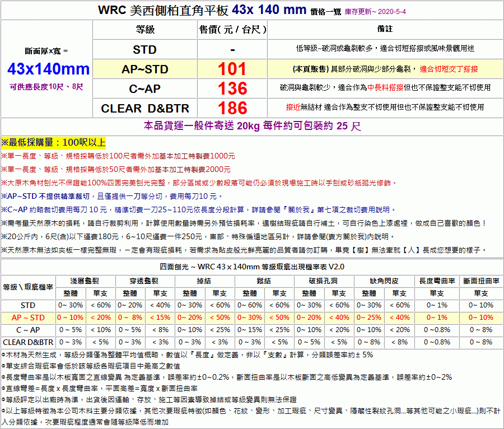Click the footnote mentioning 誤差率約± 5%
The height and width of the screenshot is (429, 504).
[187, 355]
